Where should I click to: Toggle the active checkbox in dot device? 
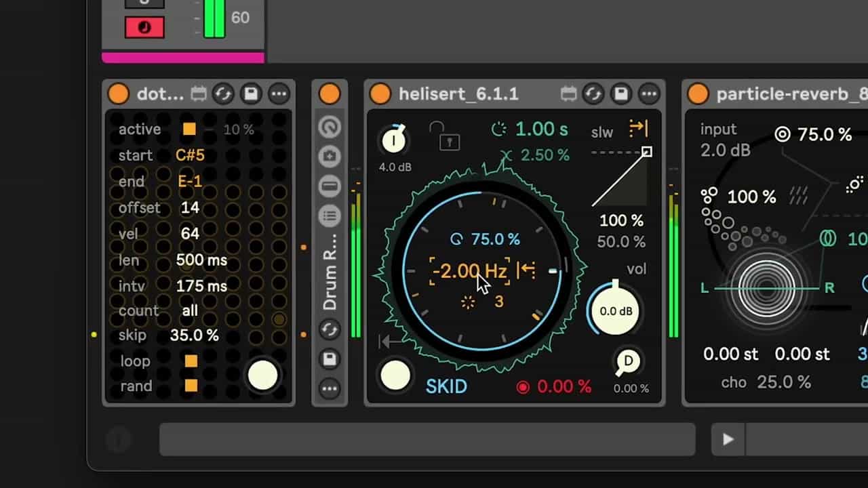tap(189, 129)
